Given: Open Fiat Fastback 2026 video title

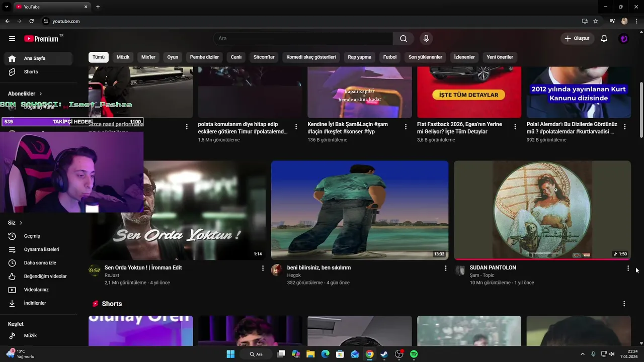Looking at the screenshot, I should [459, 128].
